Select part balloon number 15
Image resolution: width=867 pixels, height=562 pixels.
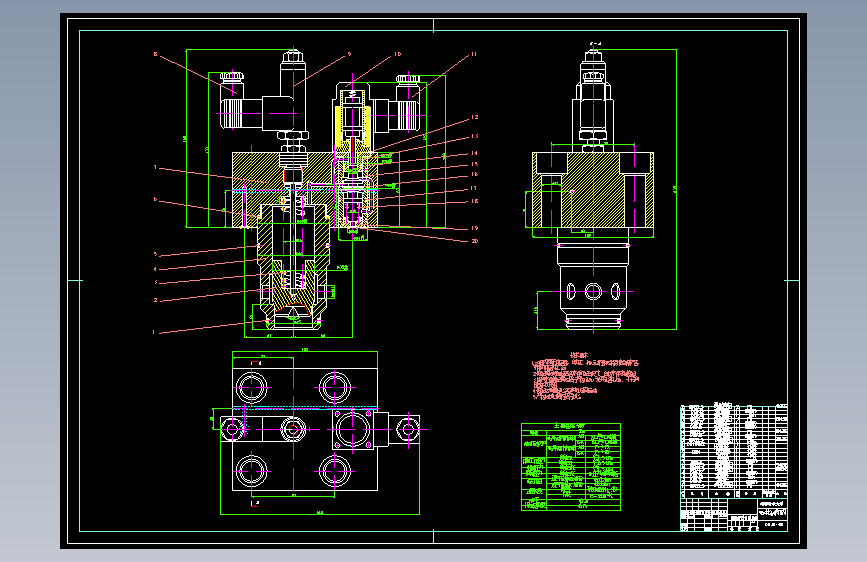point(474,164)
